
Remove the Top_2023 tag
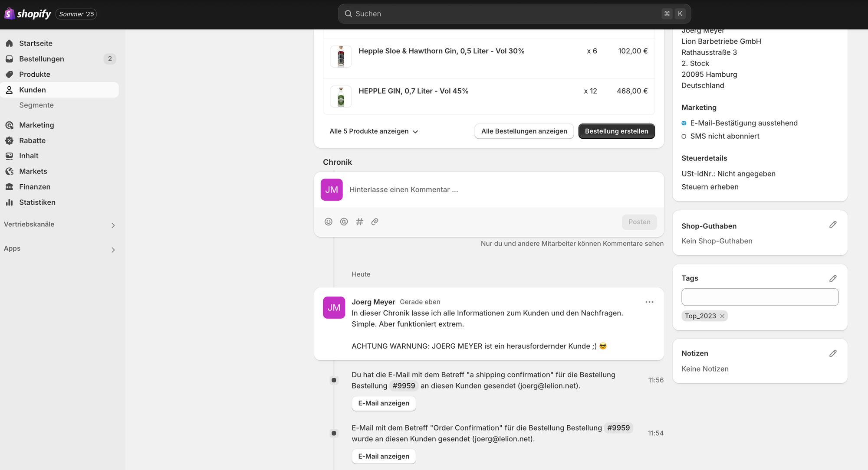pyautogui.click(x=722, y=316)
